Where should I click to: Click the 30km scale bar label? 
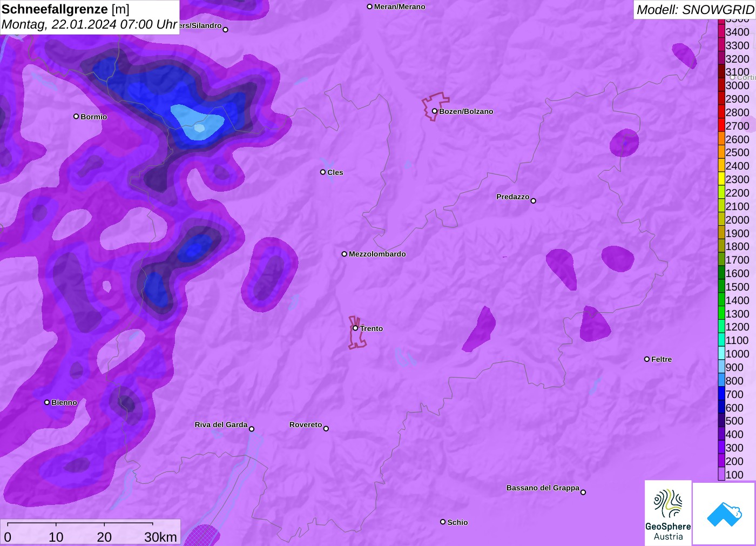point(161,537)
